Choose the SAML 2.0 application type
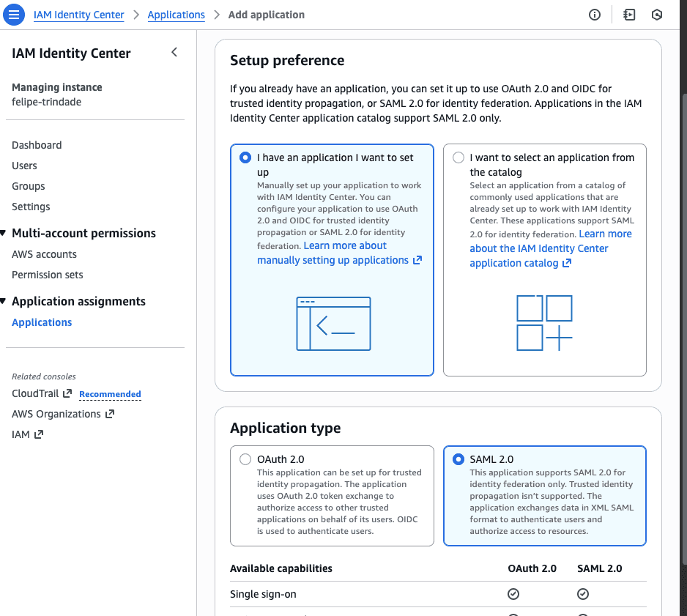Image resolution: width=687 pixels, height=616 pixels. pyautogui.click(x=458, y=459)
